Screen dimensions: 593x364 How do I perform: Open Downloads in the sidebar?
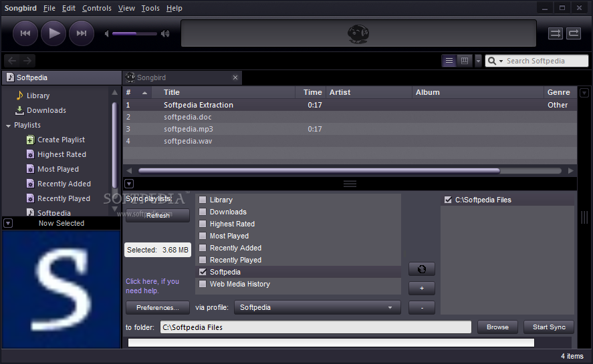[46, 110]
